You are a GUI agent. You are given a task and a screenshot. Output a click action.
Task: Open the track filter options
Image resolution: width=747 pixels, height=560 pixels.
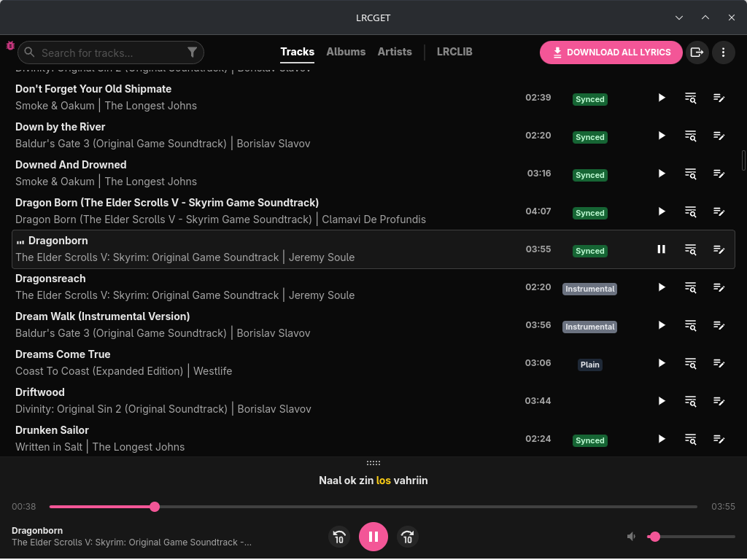(x=192, y=52)
